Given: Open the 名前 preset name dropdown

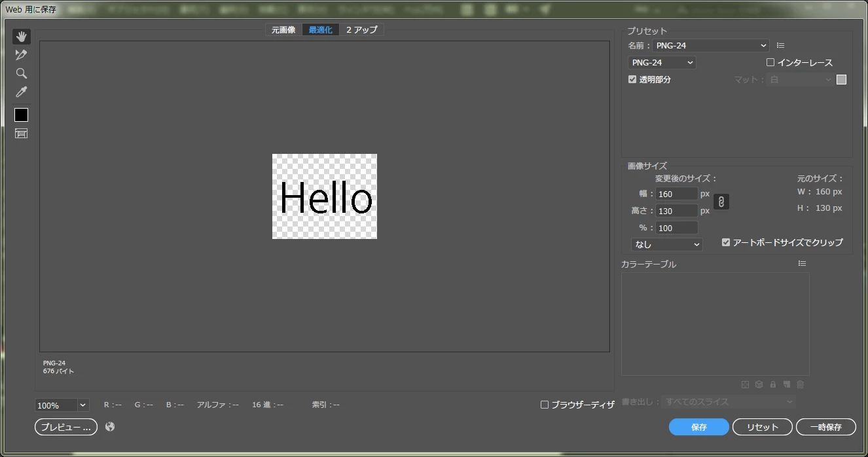Looking at the screenshot, I should point(710,46).
